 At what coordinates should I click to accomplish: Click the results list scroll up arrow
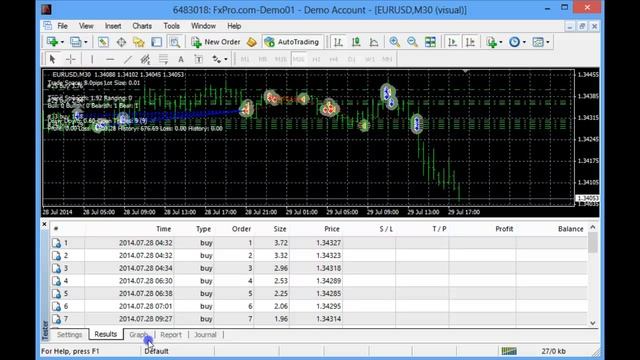593,227
